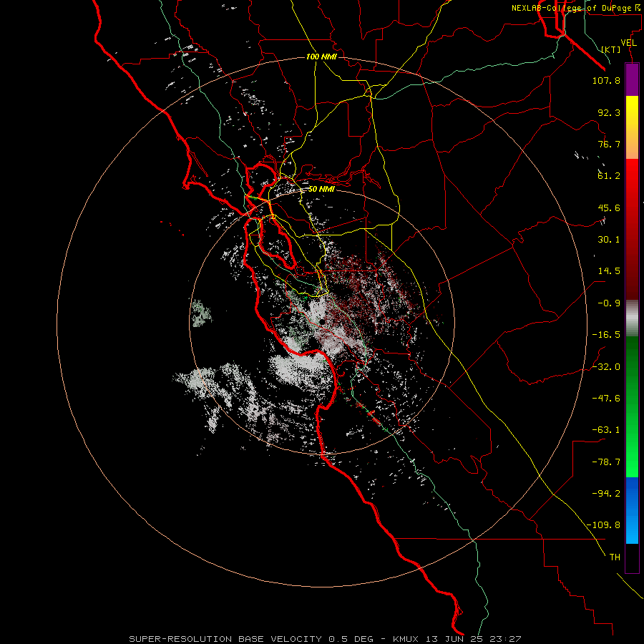Click the 76.7 velocity scale value
Screen dimensions: 644x644
click(x=609, y=144)
